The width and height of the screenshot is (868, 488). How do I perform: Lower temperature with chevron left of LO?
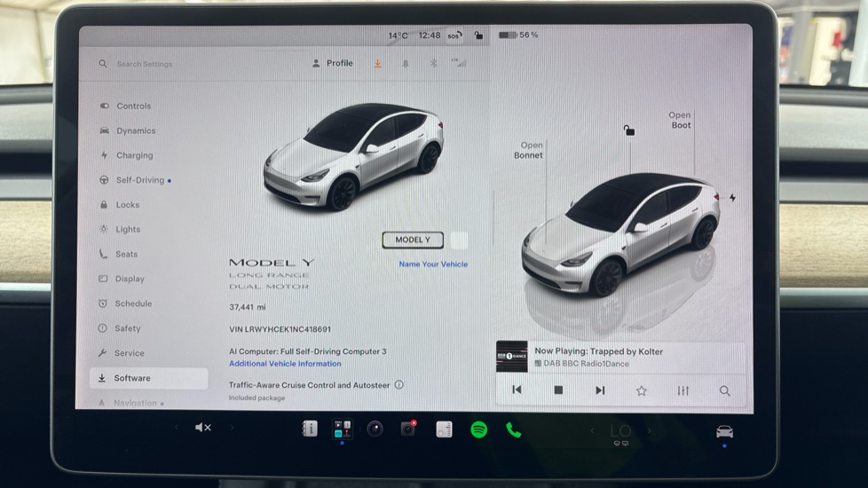click(x=592, y=430)
